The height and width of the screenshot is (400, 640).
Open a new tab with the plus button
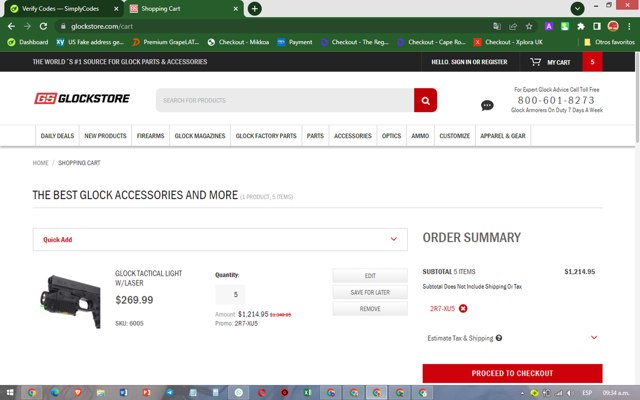tap(254, 9)
